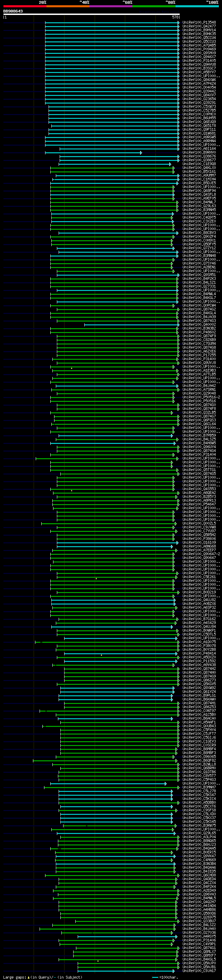Image resolution: width=222 pixels, height=980 pixels.
Task: Select label UniRef100_P31404
Action: [199, 455]
